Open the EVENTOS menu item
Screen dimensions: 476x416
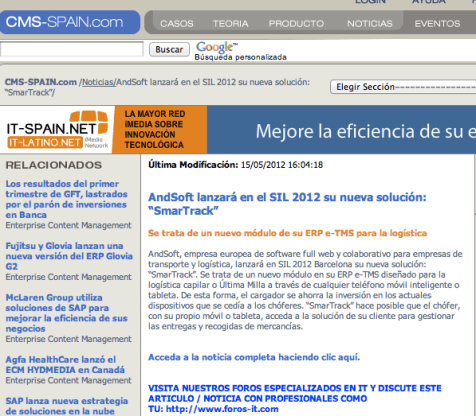437,24
